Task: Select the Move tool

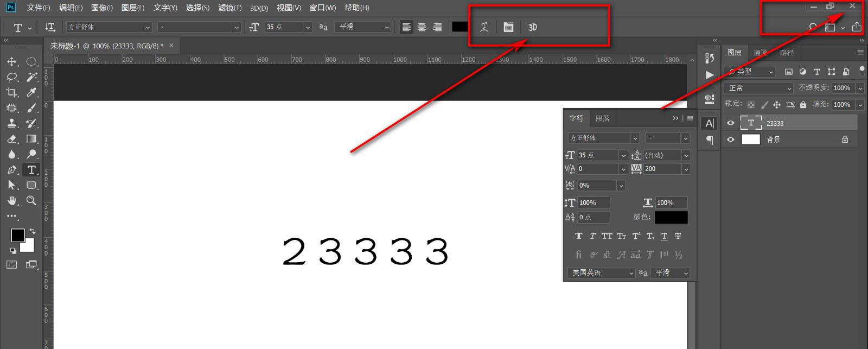Action: click(11, 62)
